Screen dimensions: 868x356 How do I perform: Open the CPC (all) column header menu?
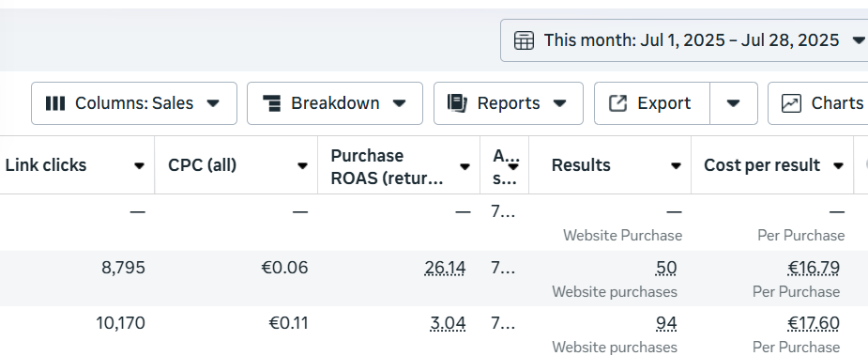(x=302, y=166)
